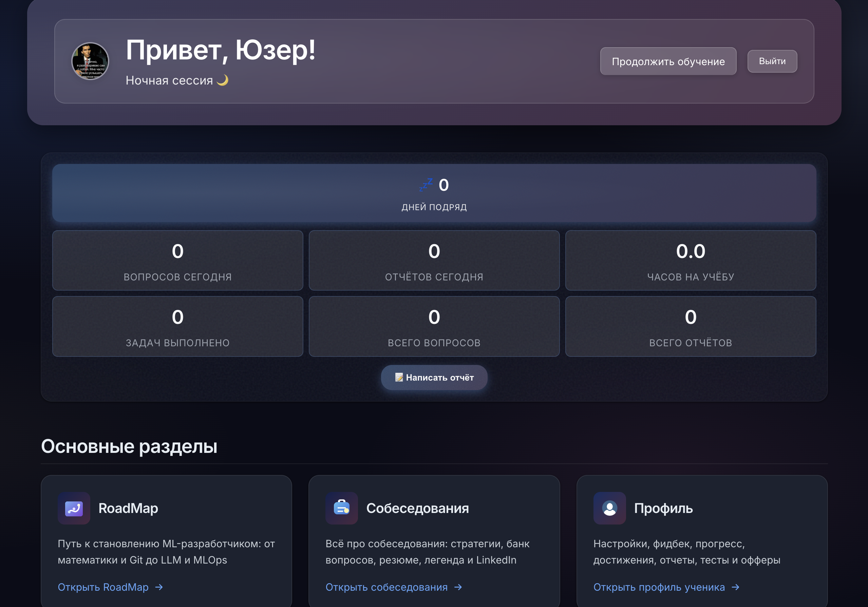Select the Задач выполнено stat card
The height and width of the screenshot is (607, 868).
coord(178,326)
